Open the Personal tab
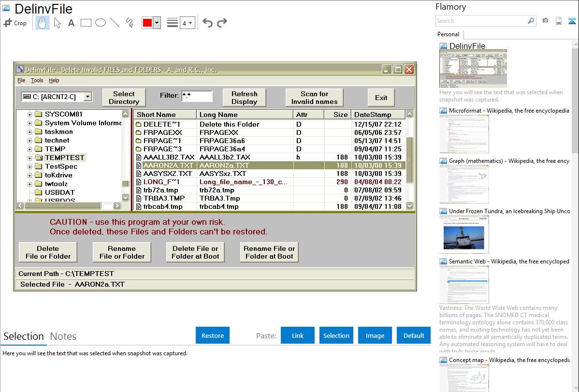The image size is (579, 392). coord(449,34)
